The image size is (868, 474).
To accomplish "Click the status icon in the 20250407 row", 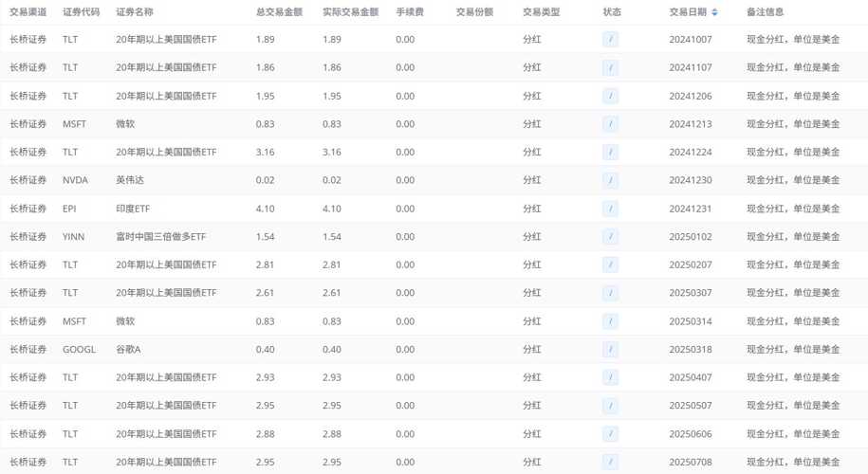I will tap(611, 377).
